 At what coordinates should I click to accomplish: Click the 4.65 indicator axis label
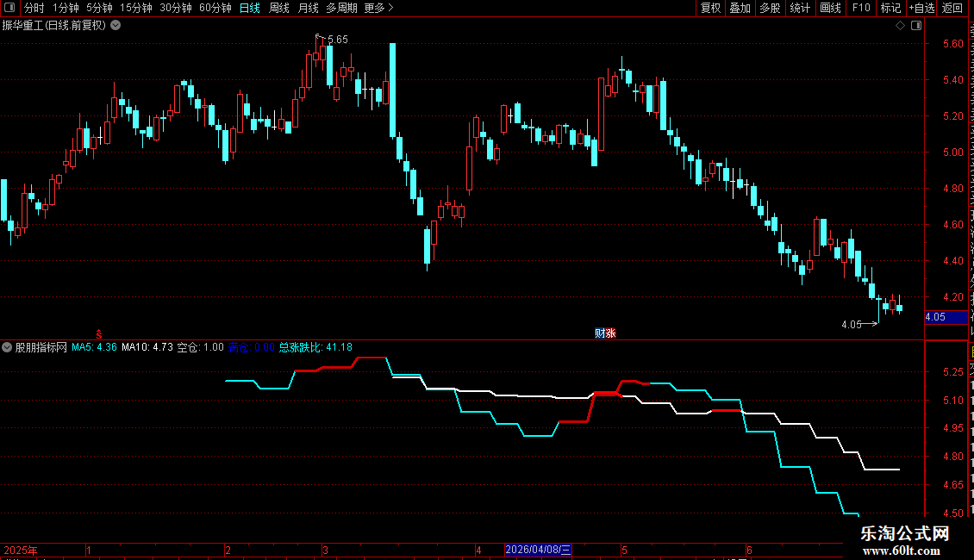(952, 485)
